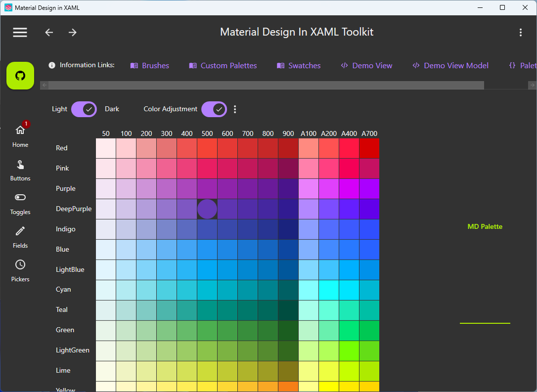Click the Information Links info icon
This screenshot has width=537, height=392.
(52, 65)
